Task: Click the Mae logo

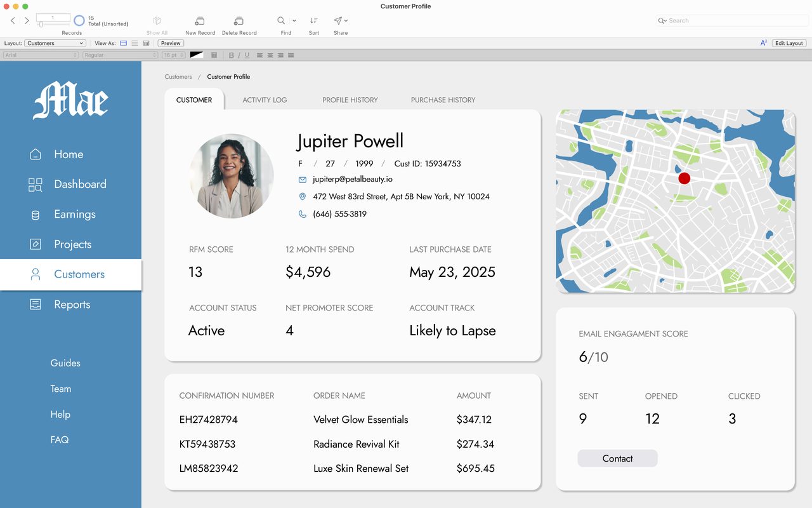Action: [71, 100]
